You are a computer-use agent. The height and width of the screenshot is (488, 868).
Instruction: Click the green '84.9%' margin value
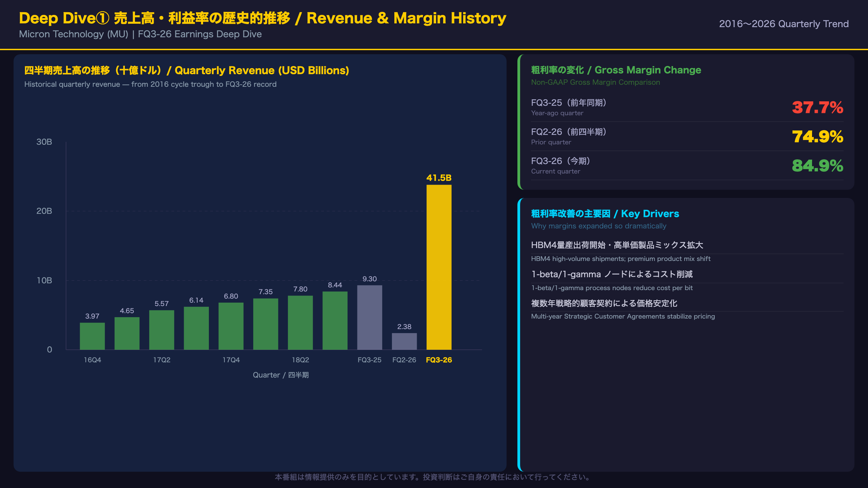(x=817, y=166)
